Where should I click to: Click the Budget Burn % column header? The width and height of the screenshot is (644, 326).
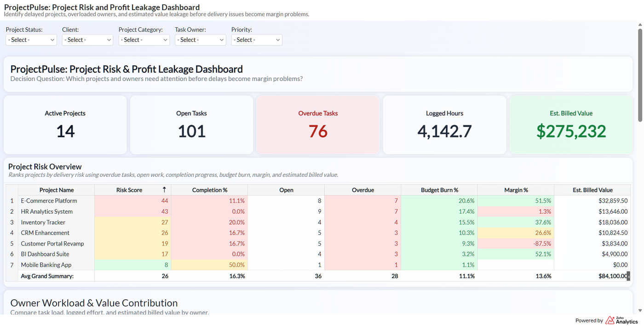(x=439, y=190)
